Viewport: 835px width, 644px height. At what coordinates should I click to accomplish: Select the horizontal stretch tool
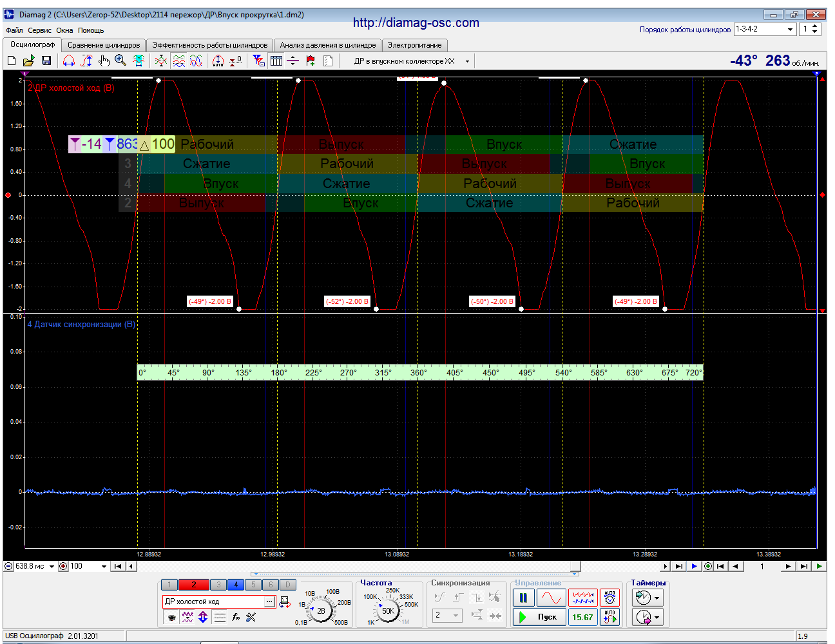click(69, 61)
